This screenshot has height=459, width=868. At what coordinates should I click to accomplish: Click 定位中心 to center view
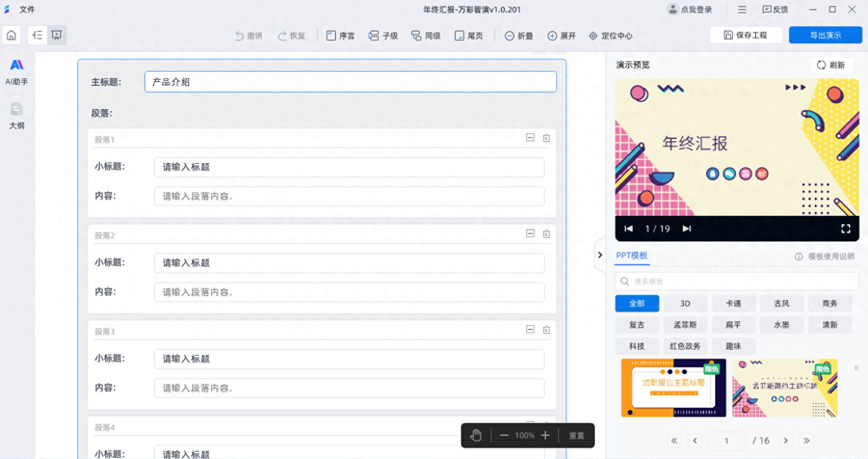coord(610,36)
